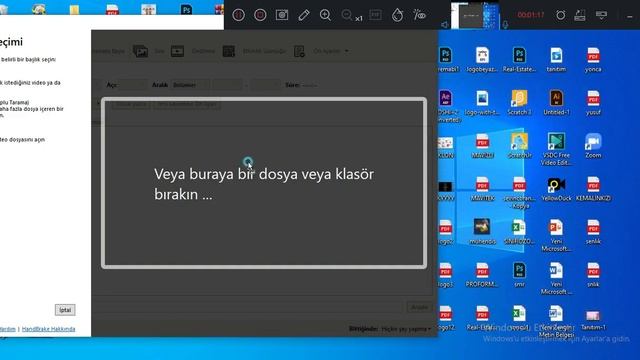Click the water-drop watermark icon
Viewport: 640px width, 360px height.
click(397, 15)
